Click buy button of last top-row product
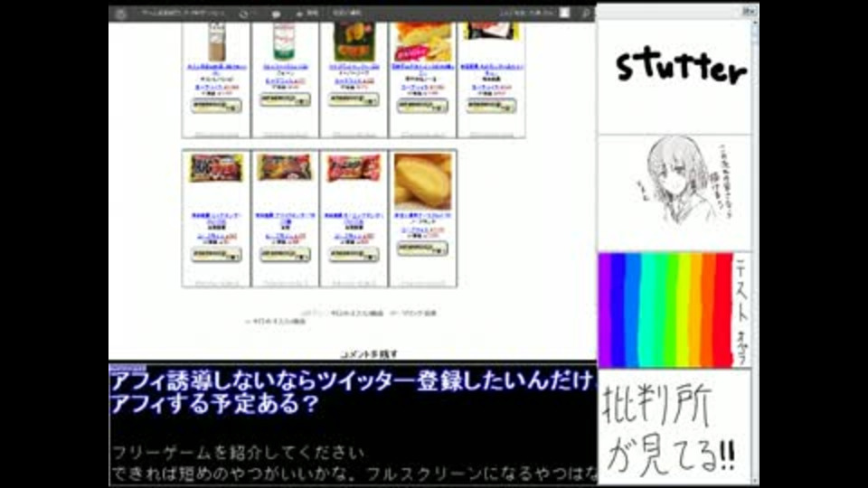 point(492,105)
